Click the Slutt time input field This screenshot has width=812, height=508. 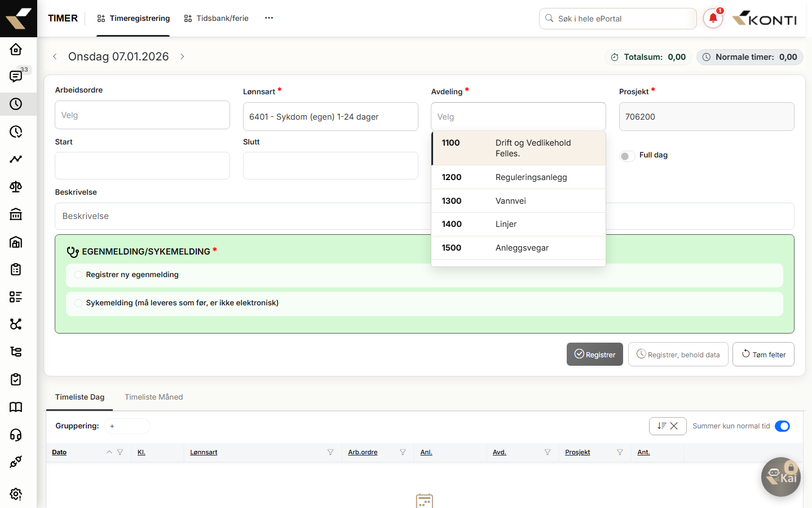pyautogui.click(x=330, y=166)
